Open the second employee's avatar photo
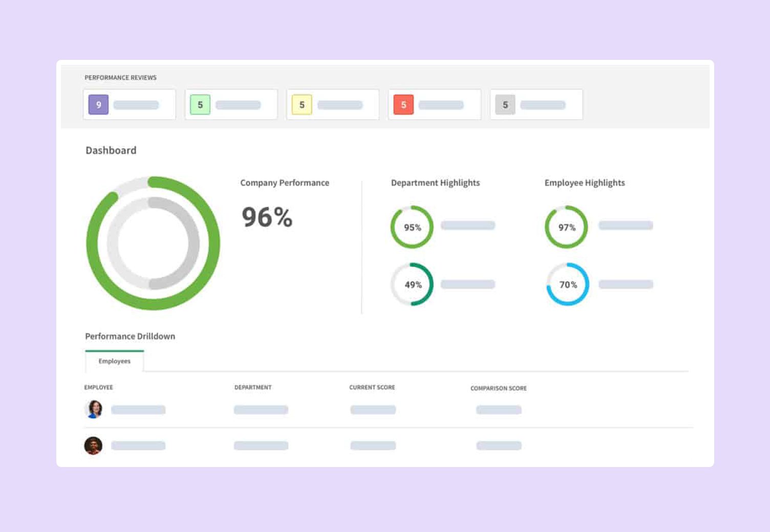Viewport: 770px width, 532px height. pyautogui.click(x=93, y=446)
